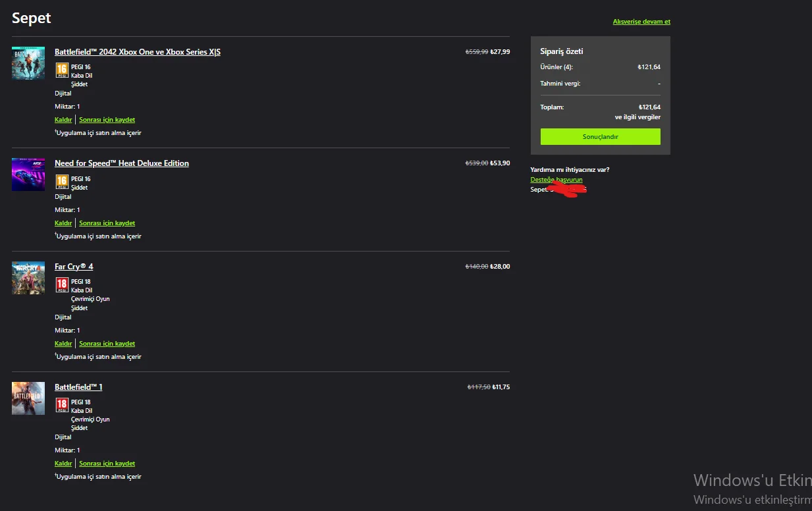Image resolution: width=812 pixels, height=511 pixels.
Task: Select the Sepet page heading
Action: pos(32,18)
